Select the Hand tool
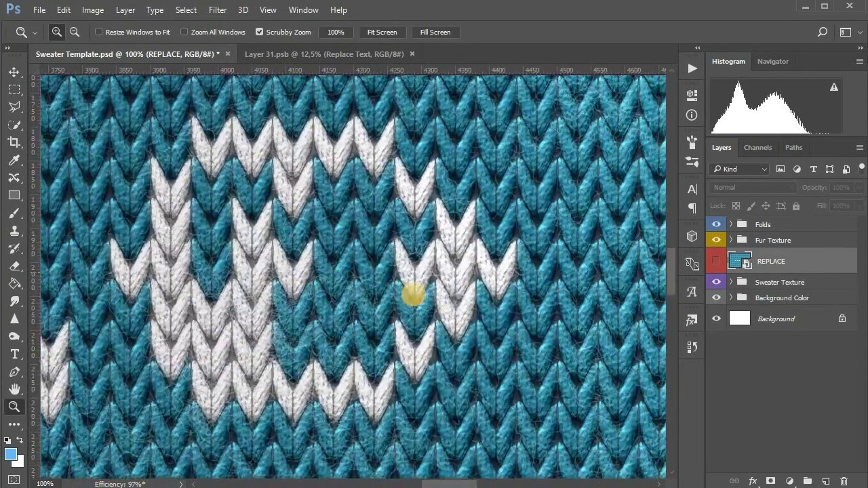This screenshot has width=868, height=488. coord(14,388)
